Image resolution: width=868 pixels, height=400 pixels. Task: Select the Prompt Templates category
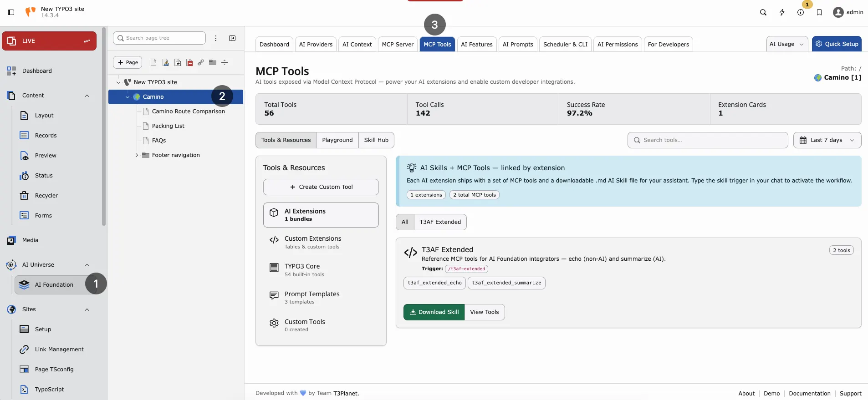(321, 298)
